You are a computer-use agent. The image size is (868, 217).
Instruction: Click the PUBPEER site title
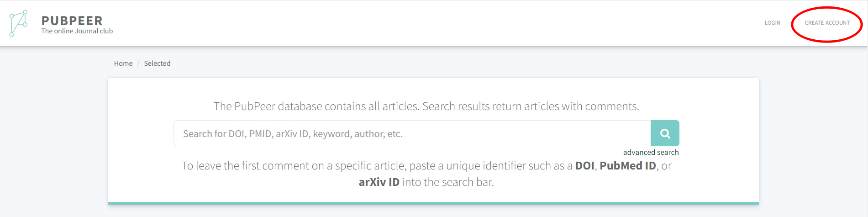click(72, 21)
